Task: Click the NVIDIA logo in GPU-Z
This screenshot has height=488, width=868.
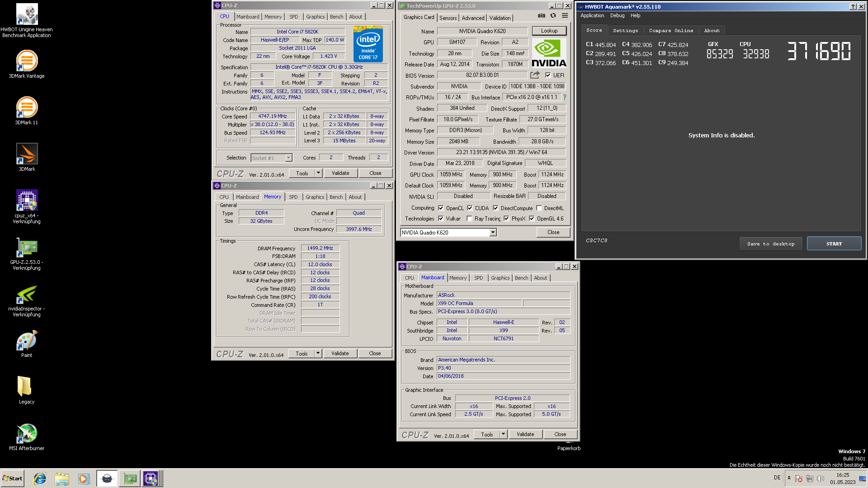Action: point(549,53)
